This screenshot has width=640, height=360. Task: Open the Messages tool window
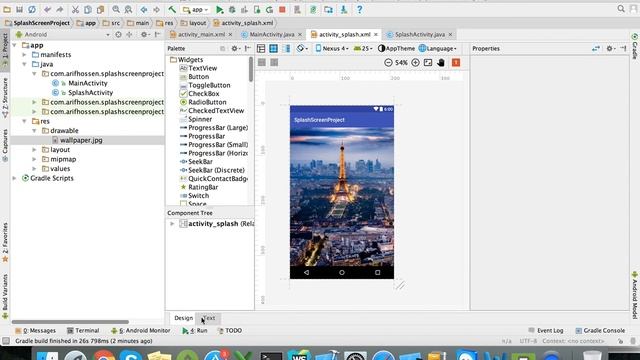click(x=36, y=331)
